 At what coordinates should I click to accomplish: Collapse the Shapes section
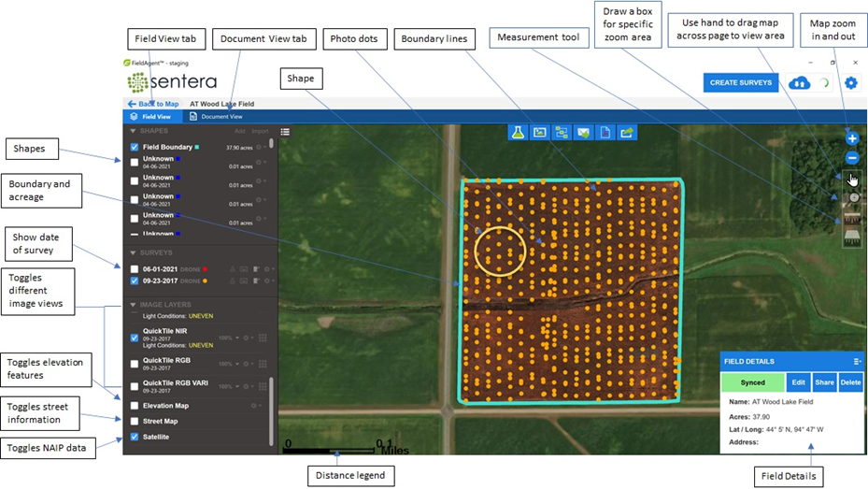tap(133, 132)
